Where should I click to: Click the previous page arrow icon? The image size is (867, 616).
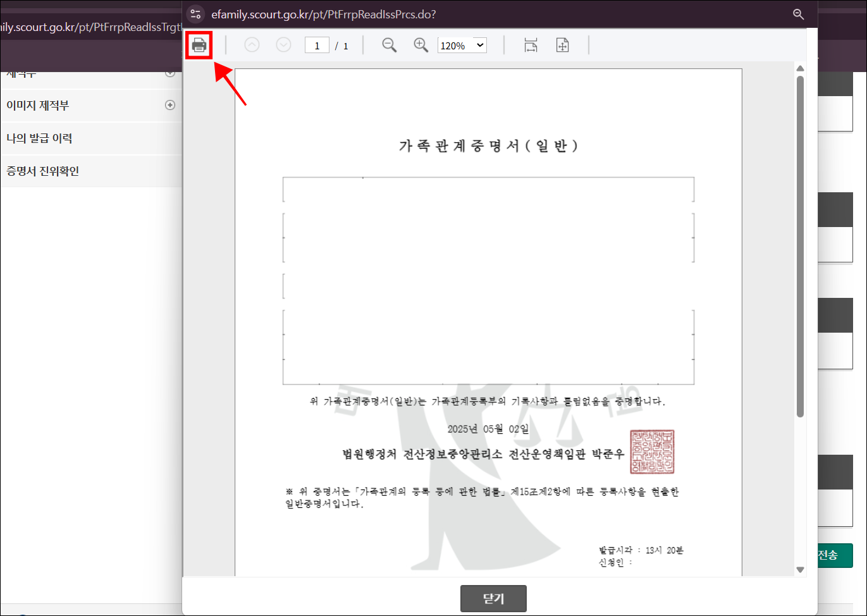click(252, 45)
